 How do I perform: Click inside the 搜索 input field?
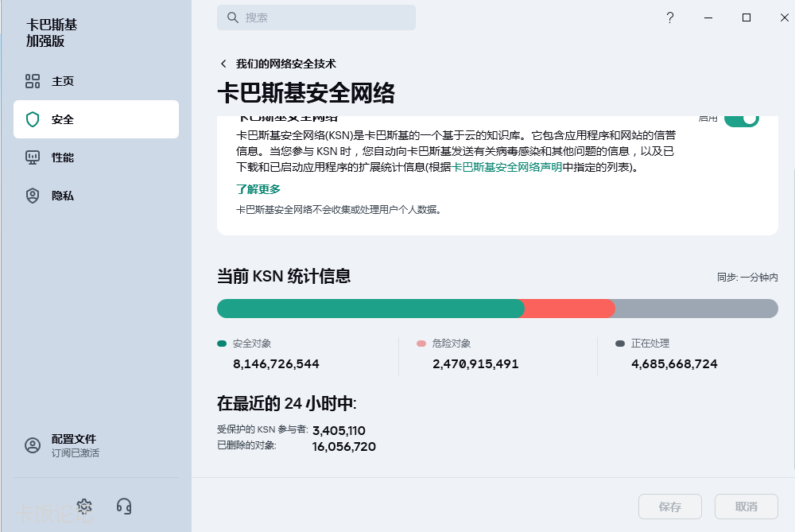point(326,17)
